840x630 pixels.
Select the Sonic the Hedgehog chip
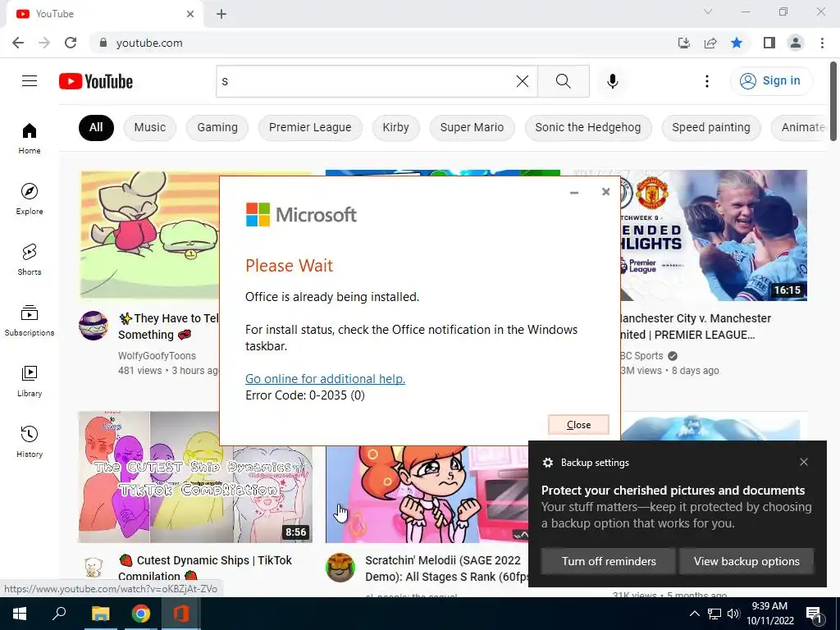587,127
